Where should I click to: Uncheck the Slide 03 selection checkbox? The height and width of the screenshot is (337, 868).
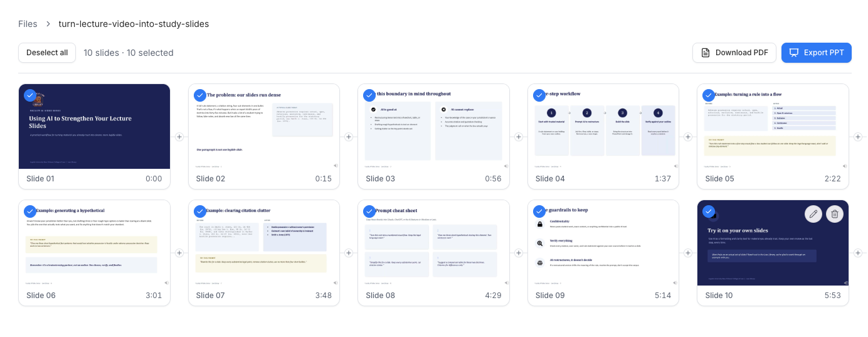(369, 95)
